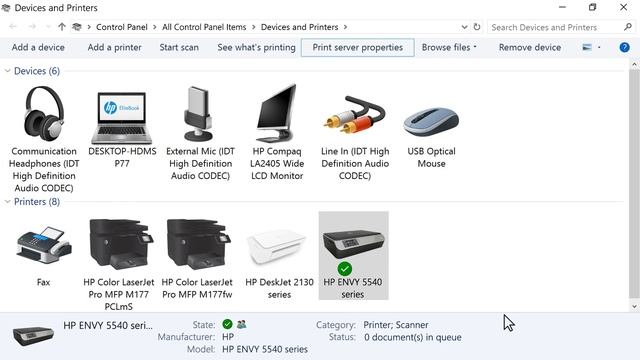This screenshot has width=640, height=360.
Task: Click the green State checkmark in details pane
Action: click(227, 324)
